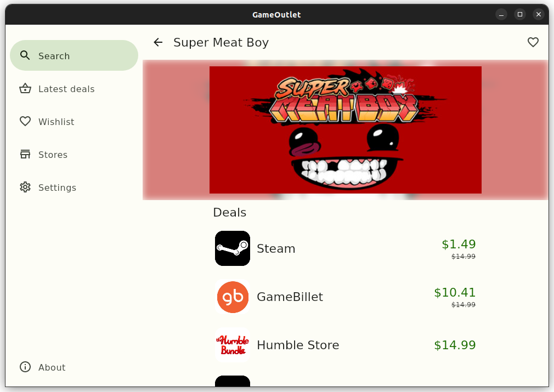554x392 pixels.
Task: Open the Latest deals page
Action: pos(74,89)
